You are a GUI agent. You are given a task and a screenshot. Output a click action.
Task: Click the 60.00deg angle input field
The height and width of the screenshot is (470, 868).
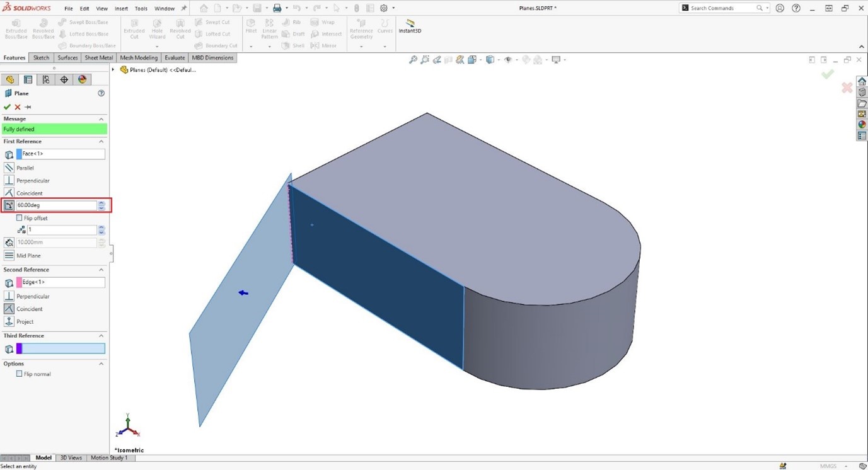point(55,205)
